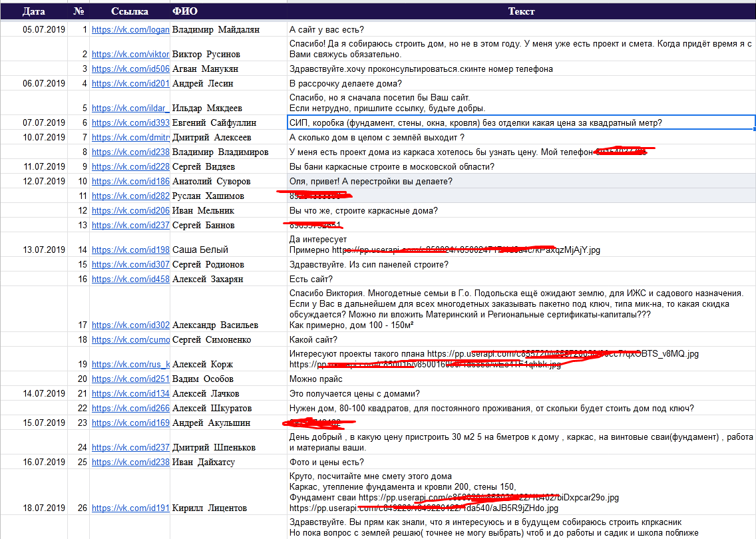The image size is (756, 539).
Task: Select cell 'Вы бани каркасные строите'
Action: coord(521,167)
